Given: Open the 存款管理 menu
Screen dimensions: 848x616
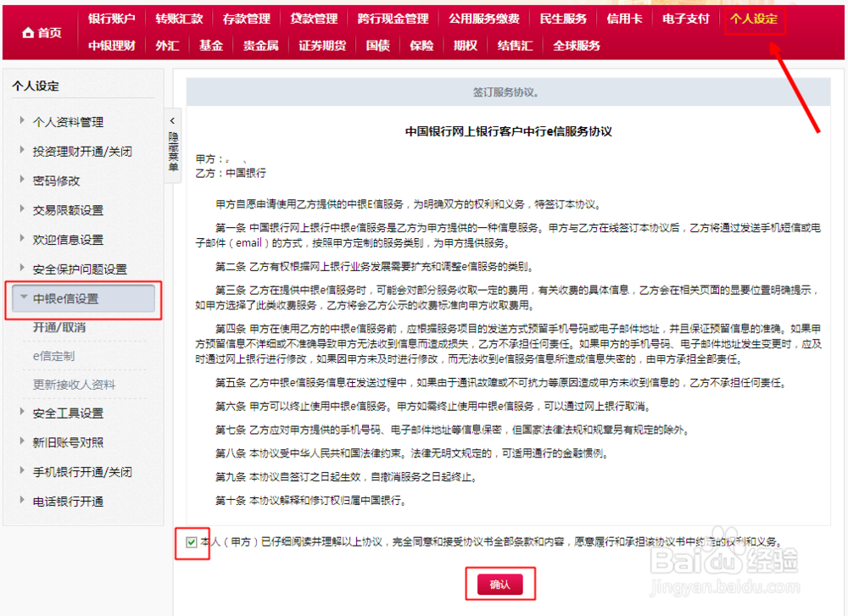Looking at the screenshot, I should pyautogui.click(x=246, y=19).
